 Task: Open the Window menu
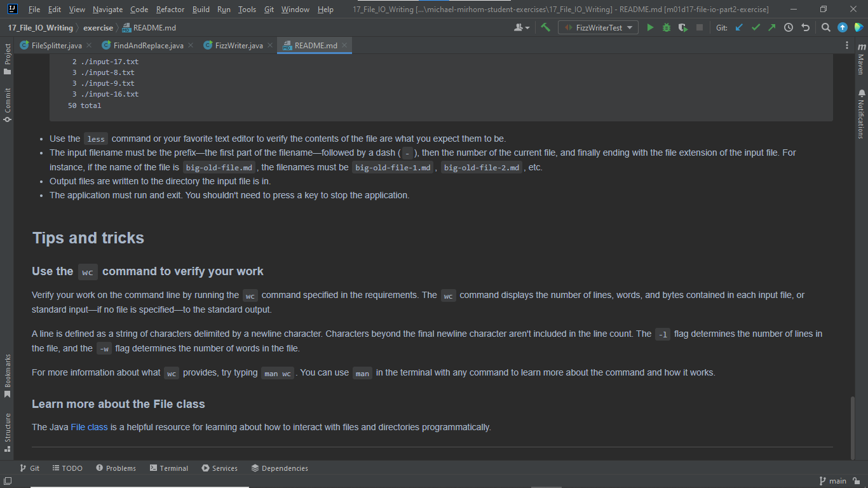tap(295, 10)
